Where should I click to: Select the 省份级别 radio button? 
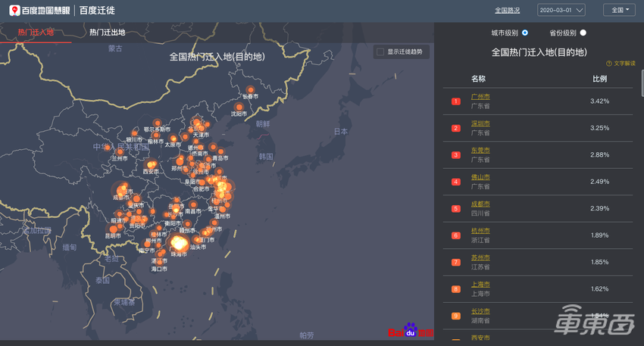583,33
